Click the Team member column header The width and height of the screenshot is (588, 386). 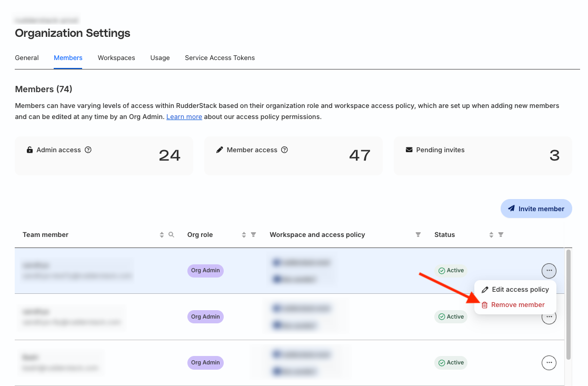click(x=45, y=235)
